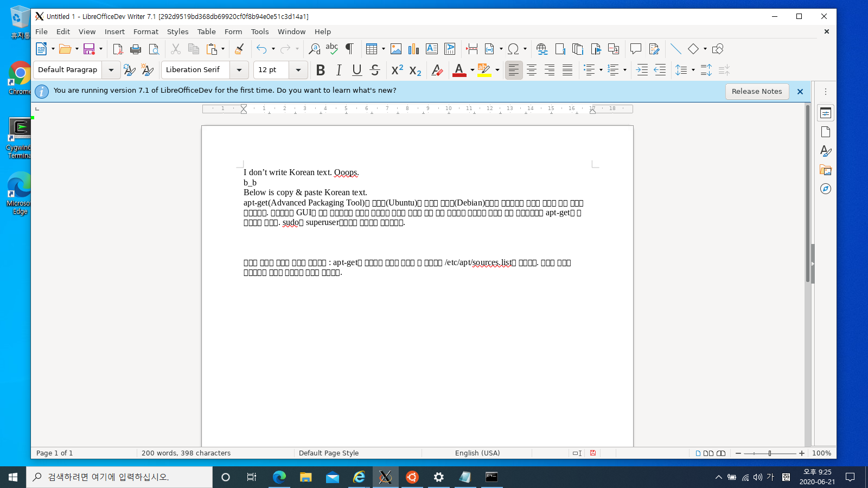Image resolution: width=868 pixels, height=488 pixels.
Task: Insert a text box
Action: coord(432,49)
